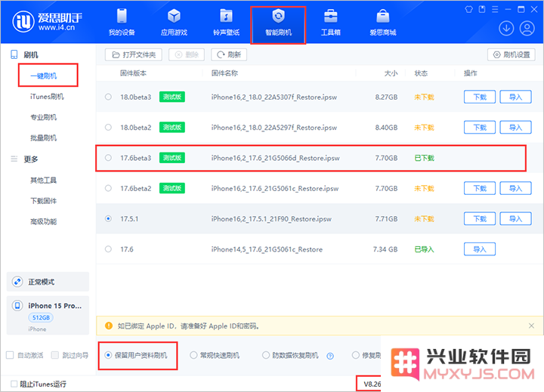Screen dimensions: 544x392
Task: Click the 已下载 status text
Action: click(425, 158)
